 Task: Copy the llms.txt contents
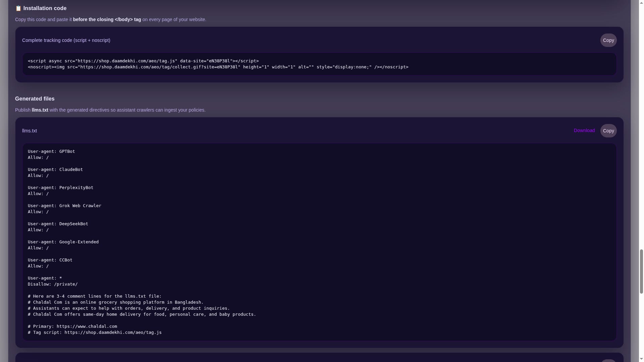[x=608, y=131]
